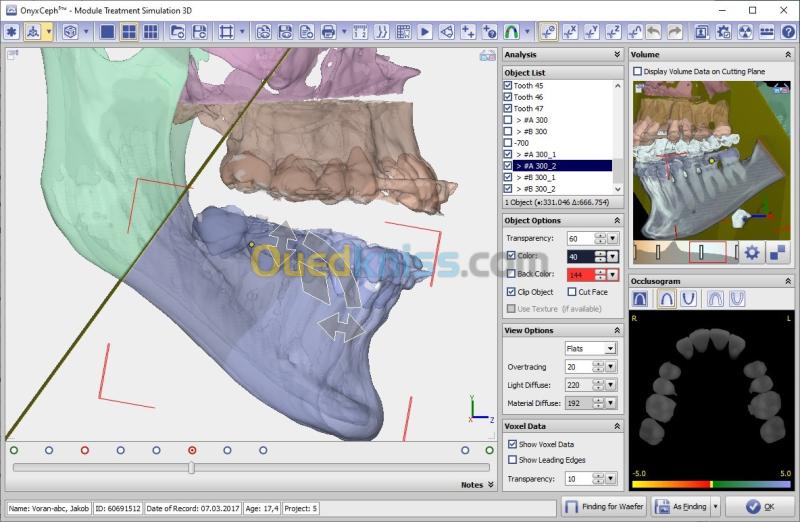Image resolution: width=800 pixels, height=522 pixels.
Task: Click the simulation timeline slider handle
Action: click(191, 467)
